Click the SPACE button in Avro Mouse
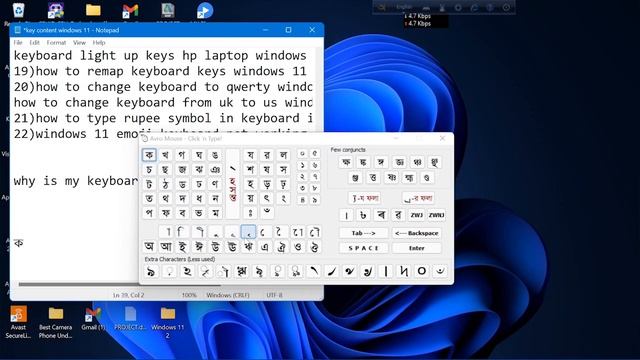 363,248
